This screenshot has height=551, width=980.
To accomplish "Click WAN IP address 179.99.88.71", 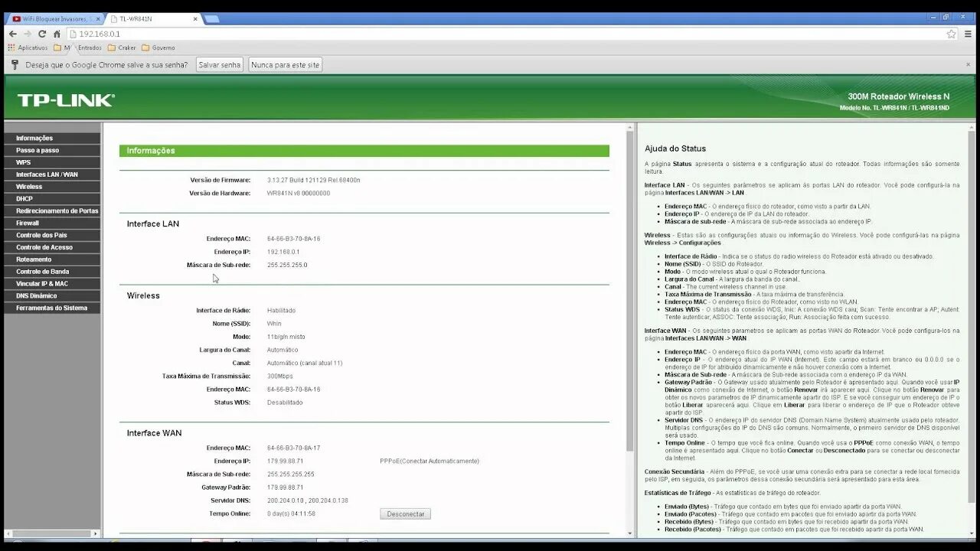I will [x=285, y=461].
